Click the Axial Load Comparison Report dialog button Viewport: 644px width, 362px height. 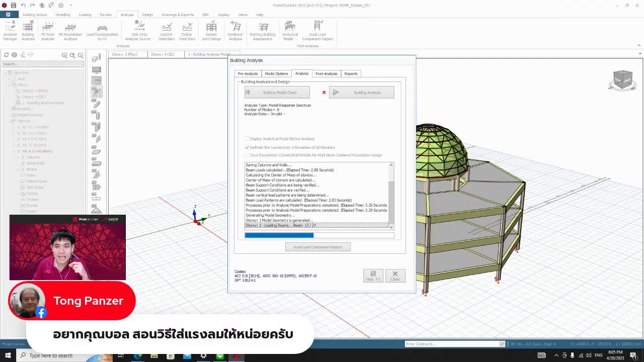point(318,247)
